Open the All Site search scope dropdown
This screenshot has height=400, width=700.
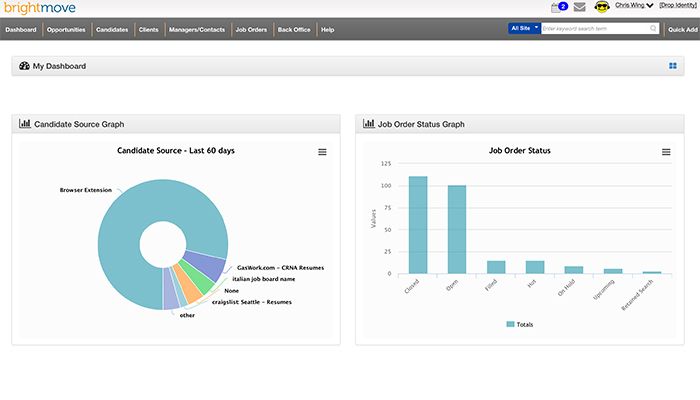coord(524,29)
